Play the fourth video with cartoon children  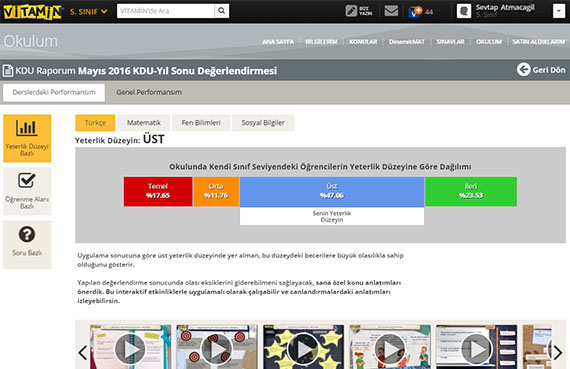pos(390,348)
